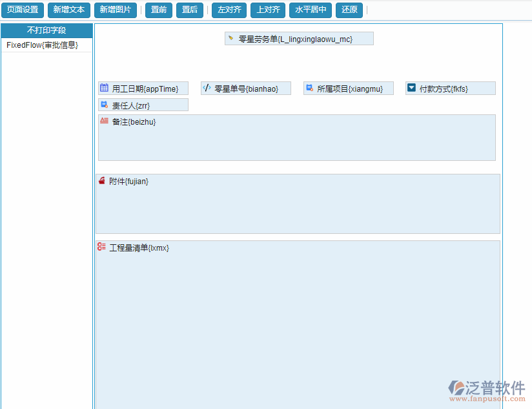The width and height of the screenshot is (532, 409).
Task: Apply 左对齐 left alignment
Action: [x=229, y=10]
